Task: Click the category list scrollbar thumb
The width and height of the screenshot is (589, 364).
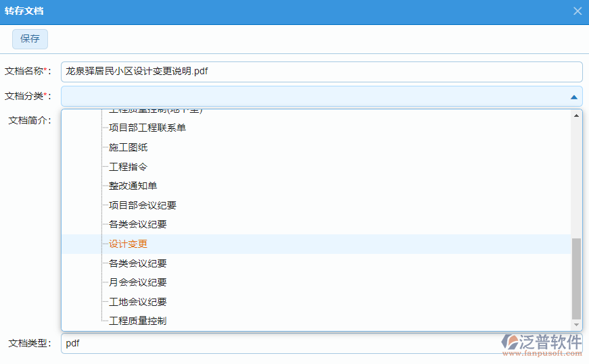Action: tap(576, 278)
